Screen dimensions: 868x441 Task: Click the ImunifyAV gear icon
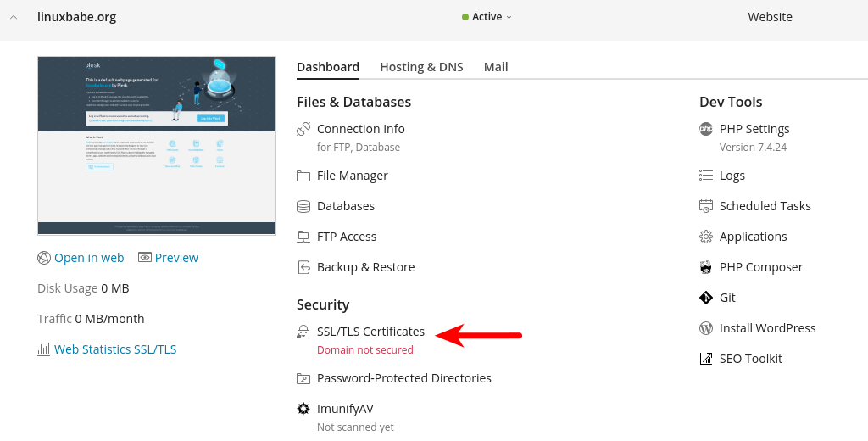tap(303, 409)
